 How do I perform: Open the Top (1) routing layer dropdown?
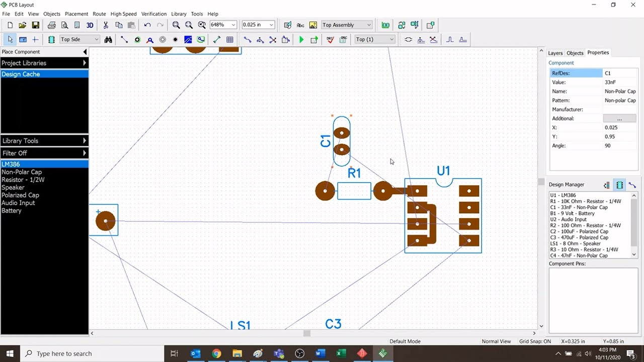[x=374, y=39]
